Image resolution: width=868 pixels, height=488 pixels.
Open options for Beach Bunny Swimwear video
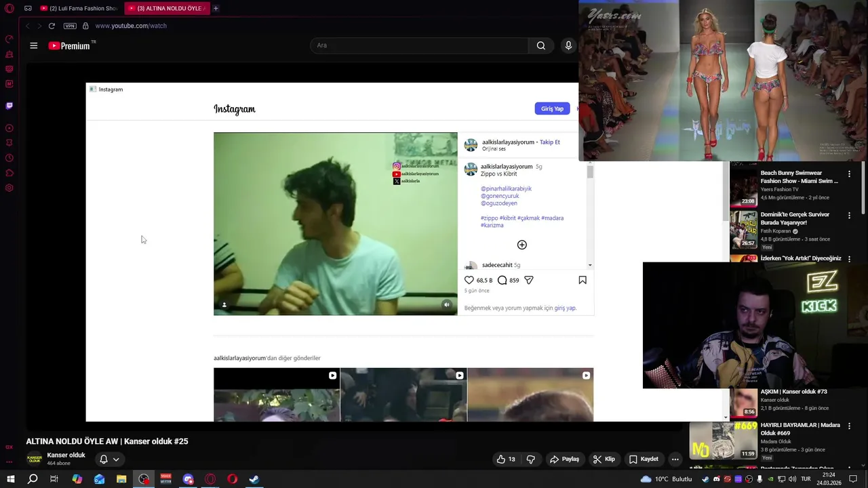[x=849, y=174]
